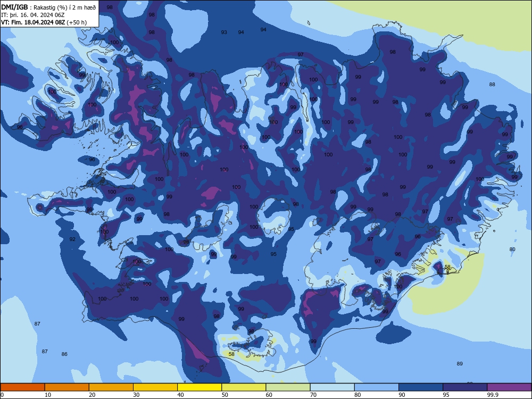Image resolution: width=532 pixels, height=399 pixels.
Task: Click the legend scale label '95'
Action: coord(446,395)
